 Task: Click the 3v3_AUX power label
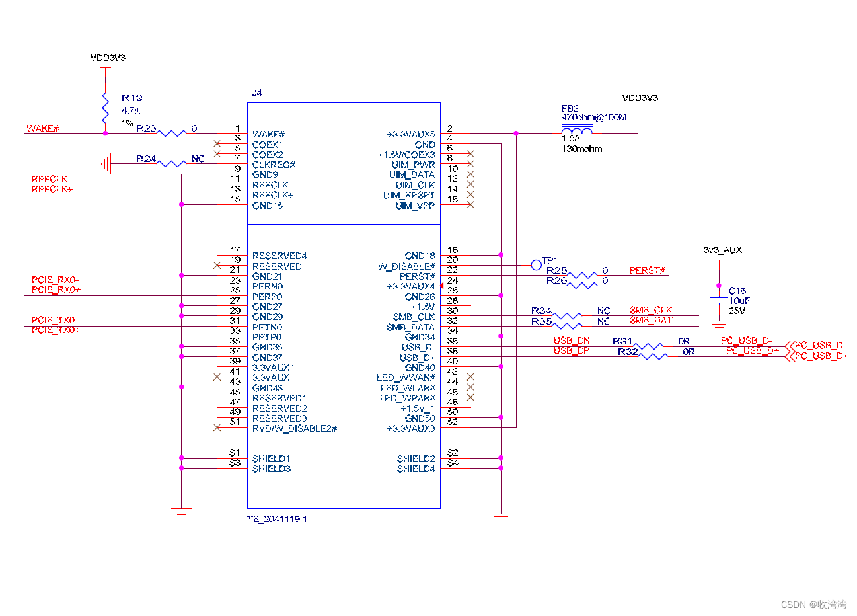pos(723,250)
